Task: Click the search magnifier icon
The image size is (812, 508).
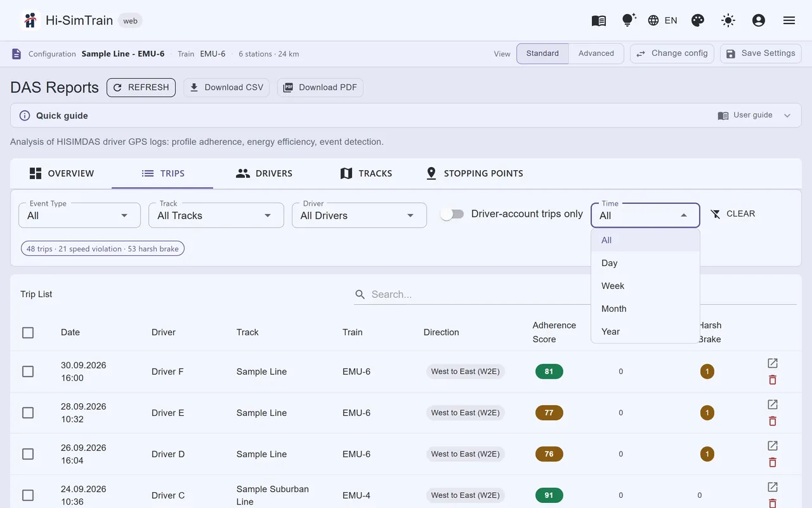Action: coord(360,294)
